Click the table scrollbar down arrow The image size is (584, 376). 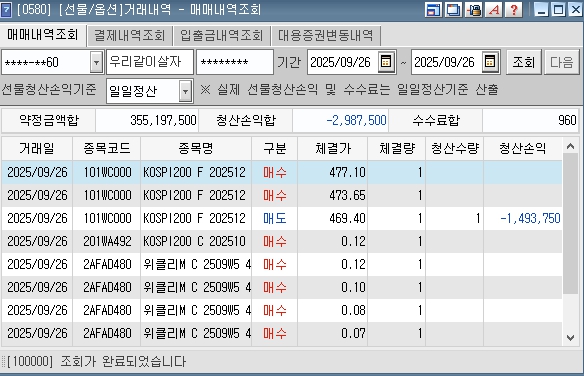[x=570, y=338]
